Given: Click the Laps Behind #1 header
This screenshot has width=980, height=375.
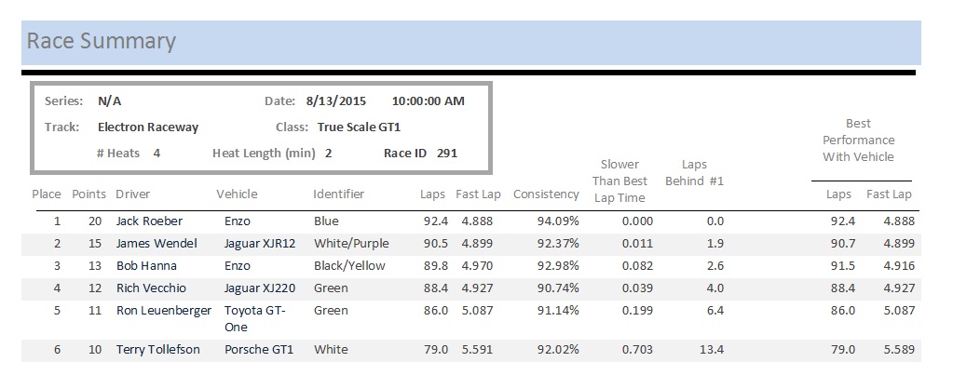Looking at the screenshot, I should tap(694, 173).
